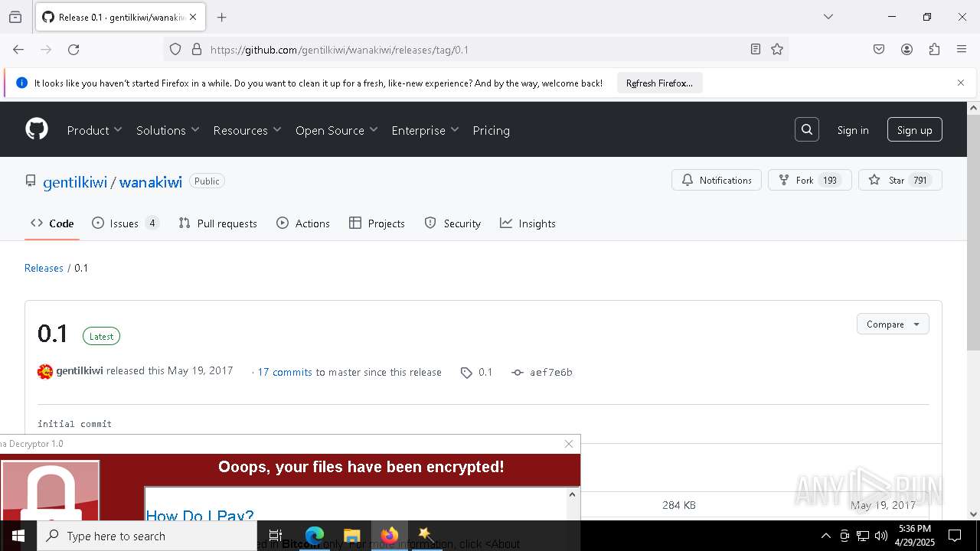Dismiss the Firefox refresh notification bar
Screen dimensions: 980x551
961,83
